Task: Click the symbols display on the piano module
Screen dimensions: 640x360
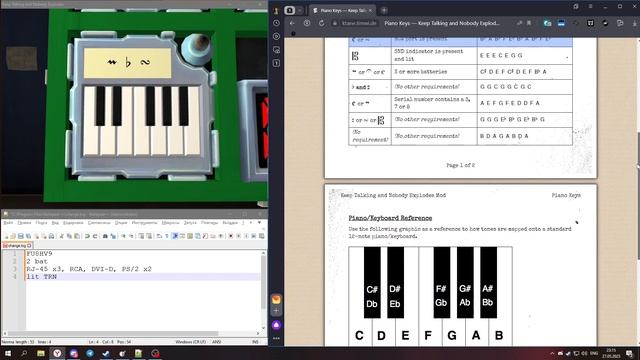Action: coord(127,63)
